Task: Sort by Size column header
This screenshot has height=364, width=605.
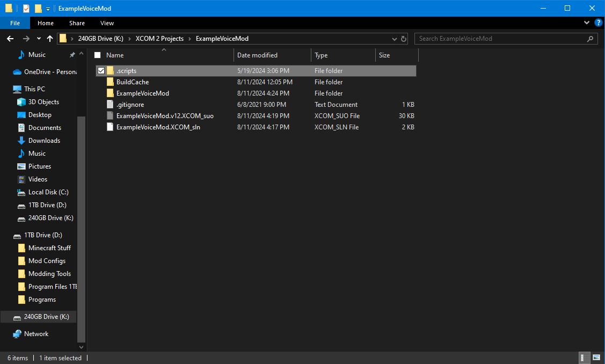Action: 384,55
